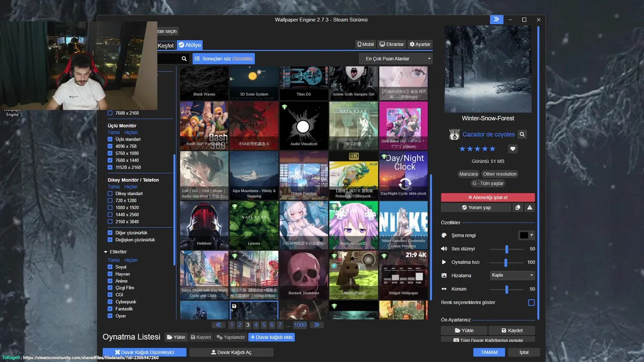This screenshot has height=362, width=644.
Task: Open the Şema rengi color dropdown arrow
Action: pyautogui.click(x=531, y=235)
